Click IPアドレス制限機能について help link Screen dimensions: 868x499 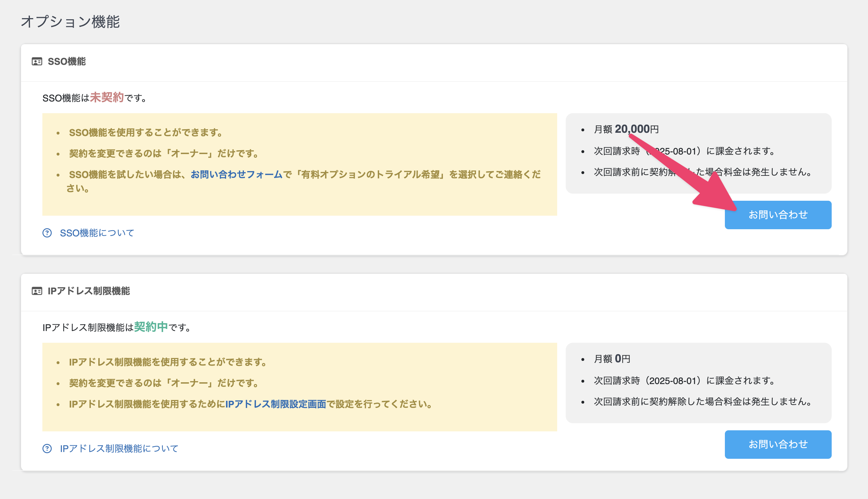pyautogui.click(x=120, y=449)
